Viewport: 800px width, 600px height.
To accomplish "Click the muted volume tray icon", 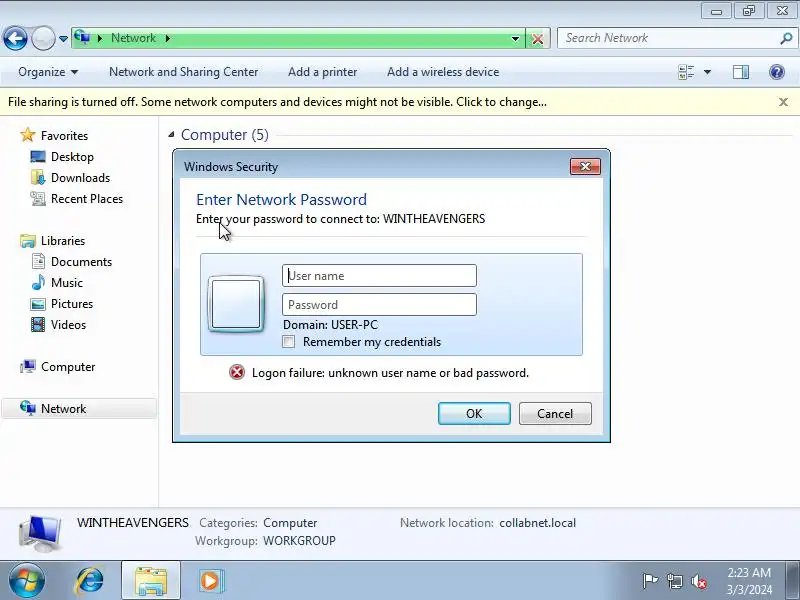I will (x=698, y=581).
